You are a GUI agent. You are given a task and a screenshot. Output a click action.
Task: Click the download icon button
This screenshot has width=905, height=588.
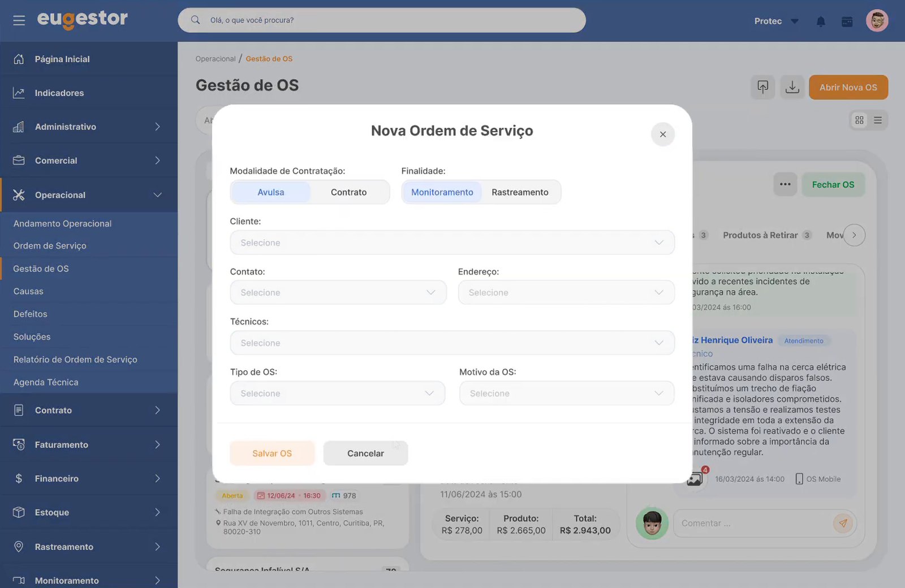coord(792,87)
